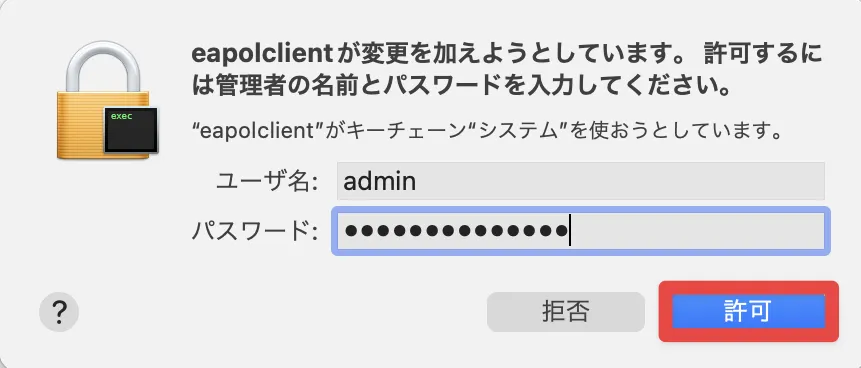Click the bold eapolclient heading text

[262, 54]
